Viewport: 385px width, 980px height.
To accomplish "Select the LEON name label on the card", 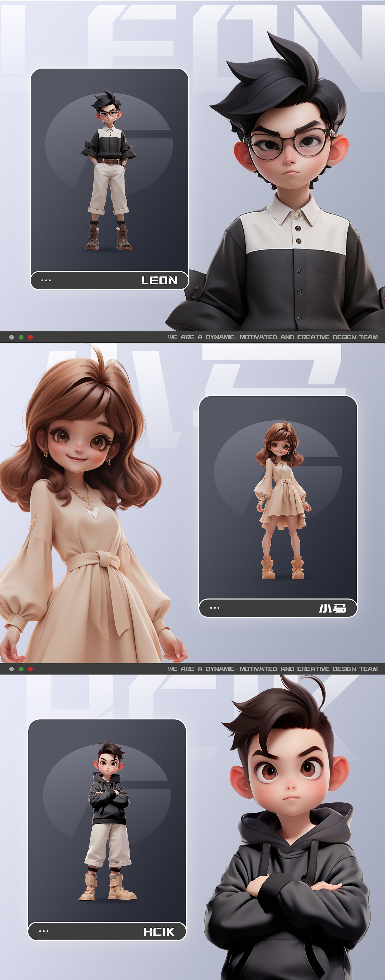I will (x=159, y=280).
